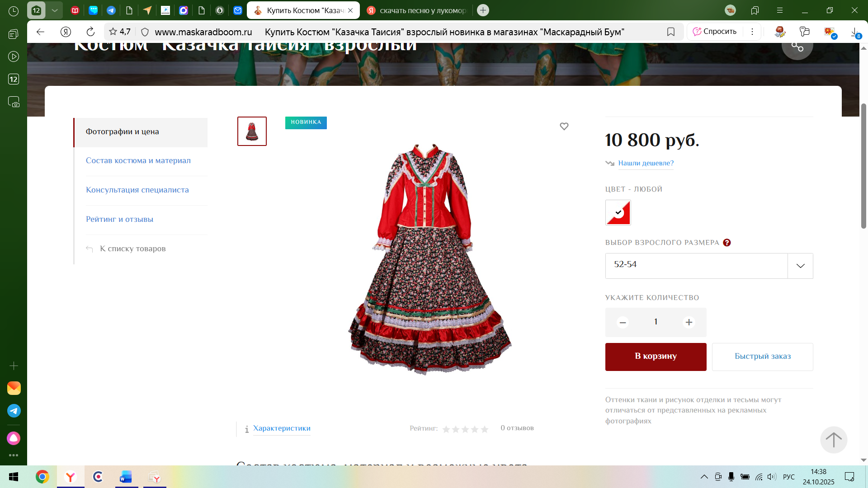Go to Рейтинг и отзывы section

pos(119,219)
